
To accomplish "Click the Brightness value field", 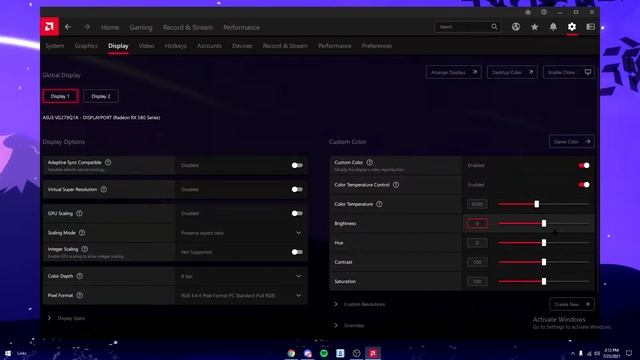I will pos(477,223).
